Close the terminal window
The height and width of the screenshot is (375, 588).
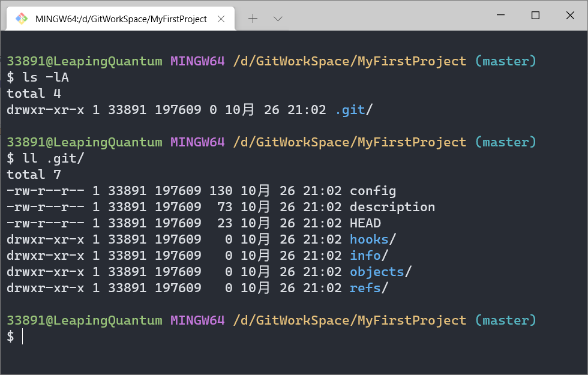pyautogui.click(x=570, y=15)
